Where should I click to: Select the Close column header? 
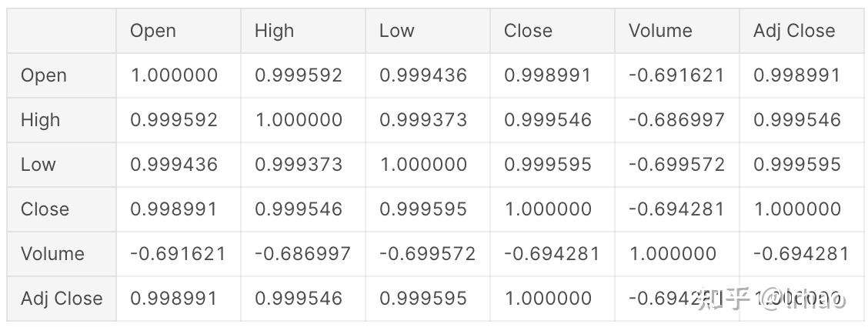tap(528, 31)
